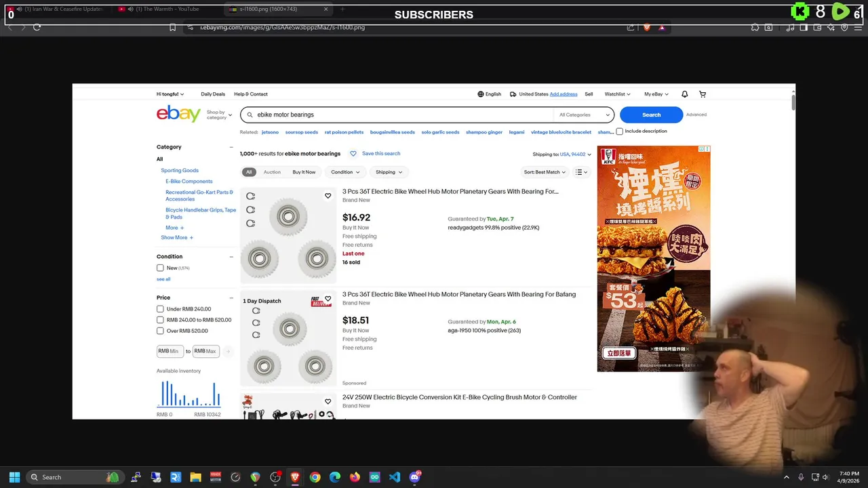This screenshot has width=868, height=488.
Task: Open the Help & Contact link
Action: pos(251,94)
